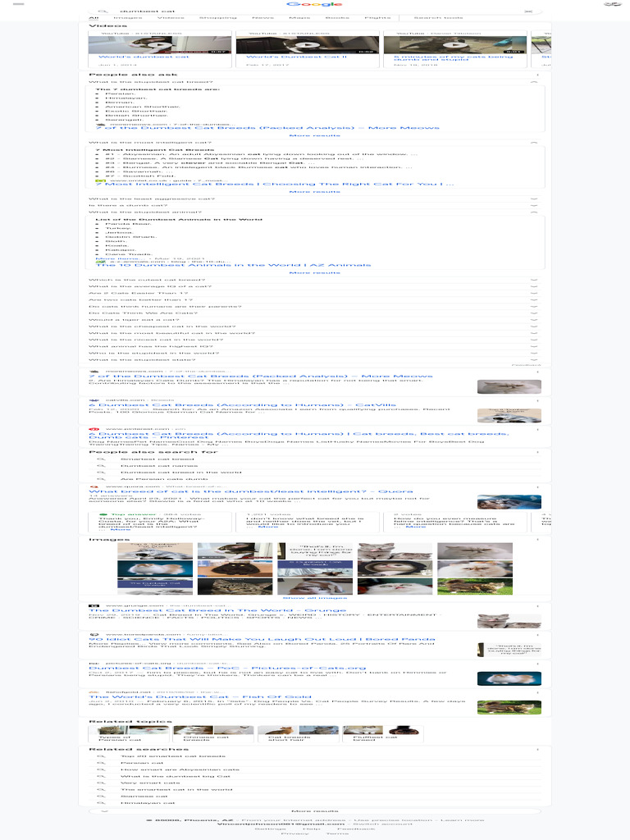Click the pinterest.com favicon

pyautogui.click(x=94, y=429)
